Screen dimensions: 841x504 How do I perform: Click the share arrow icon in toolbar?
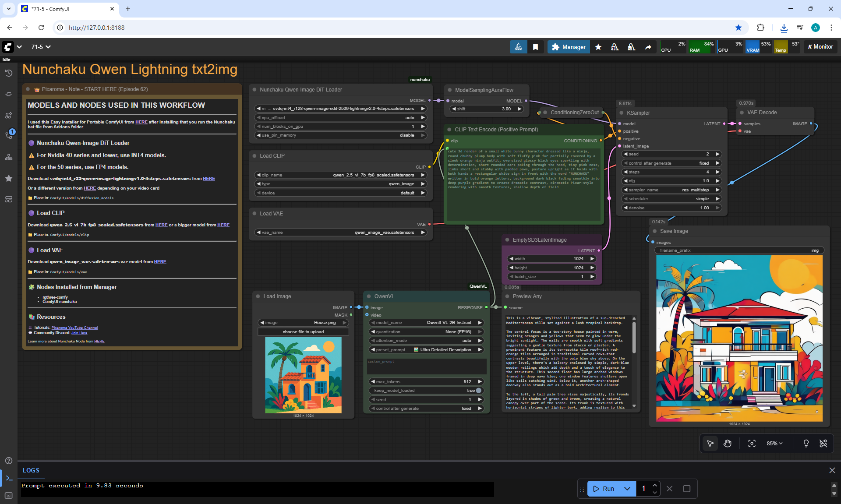click(648, 47)
